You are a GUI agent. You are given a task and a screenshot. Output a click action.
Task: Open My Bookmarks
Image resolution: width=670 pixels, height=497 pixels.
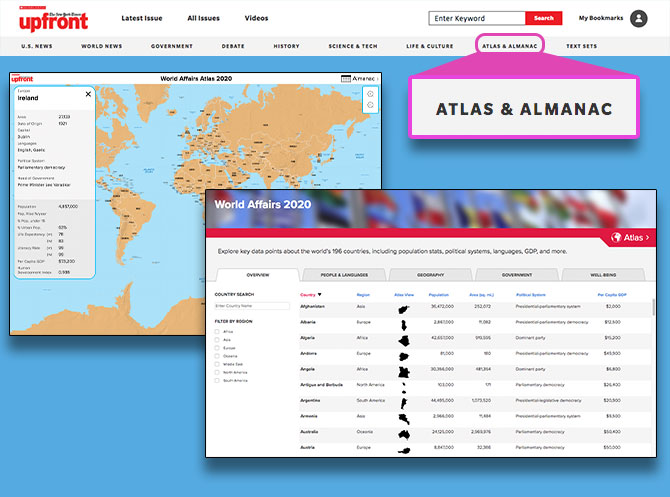601,18
